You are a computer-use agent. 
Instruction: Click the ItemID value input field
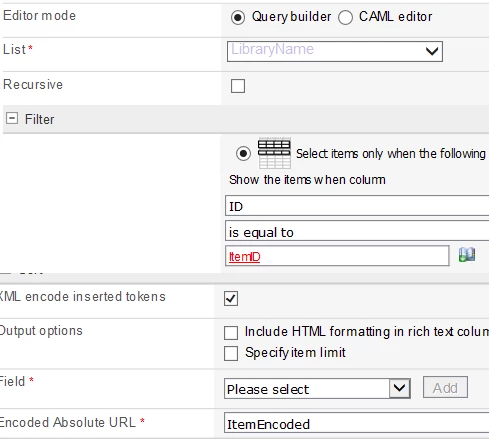[x=337, y=256]
